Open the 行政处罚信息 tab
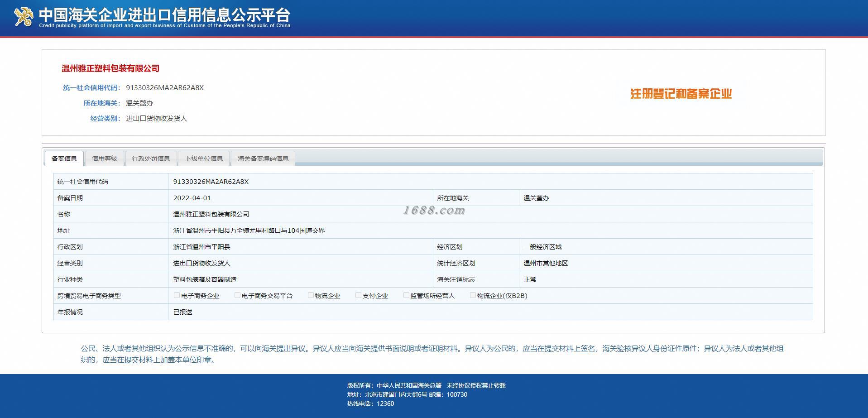 coord(151,159)
